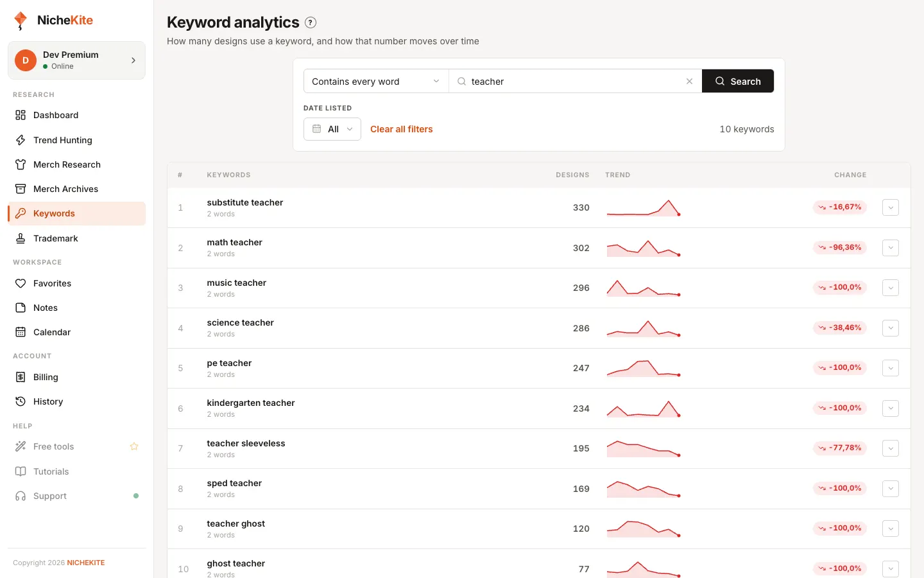Click the Favorites heart icon
The height and width of the screenshot is (578, 924).
(x=21, y=283)
